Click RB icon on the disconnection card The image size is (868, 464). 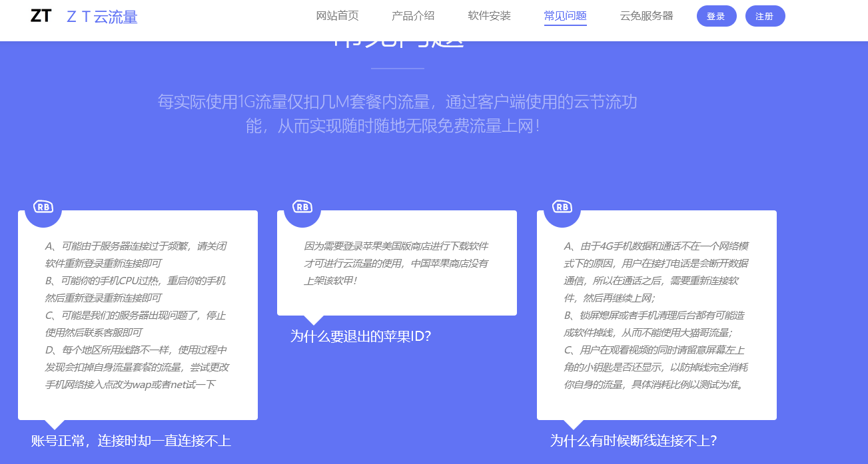(x=562, y=208)
